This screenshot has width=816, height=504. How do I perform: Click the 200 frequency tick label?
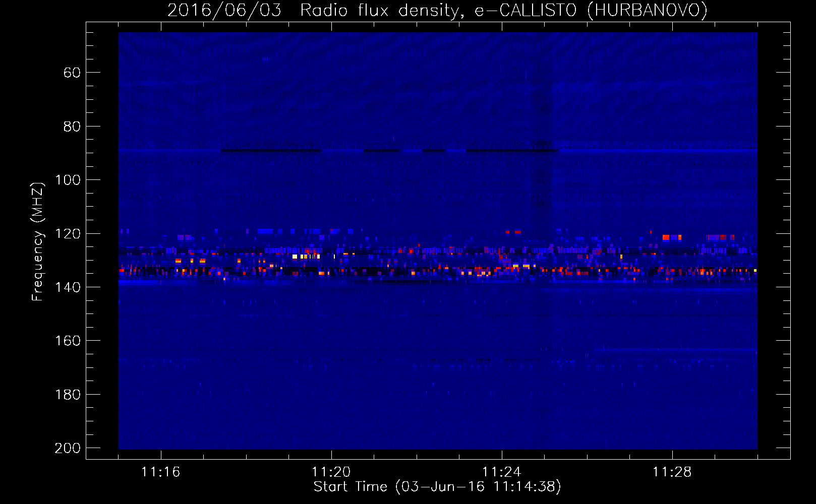coord(68,448)
